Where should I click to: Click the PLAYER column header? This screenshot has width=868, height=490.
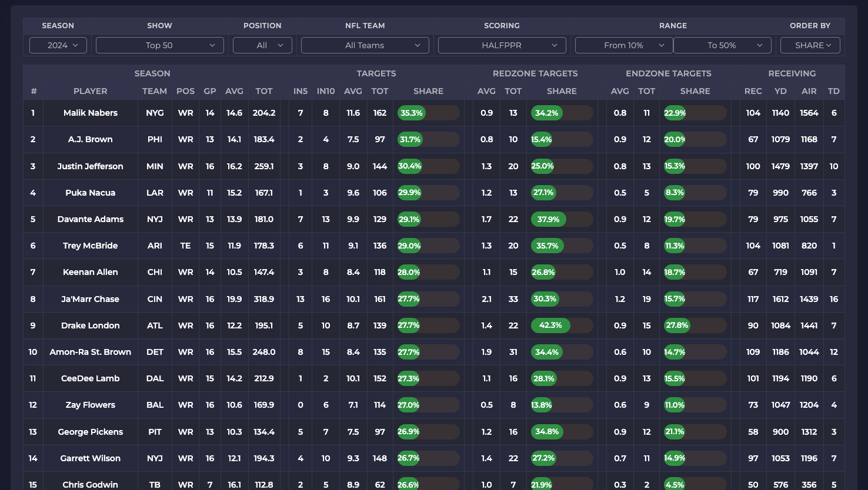tap(91, 91)
